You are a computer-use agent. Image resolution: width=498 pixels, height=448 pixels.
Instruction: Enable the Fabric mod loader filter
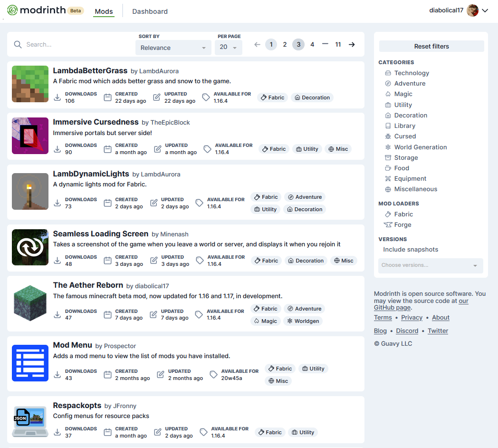click(403, 214)
